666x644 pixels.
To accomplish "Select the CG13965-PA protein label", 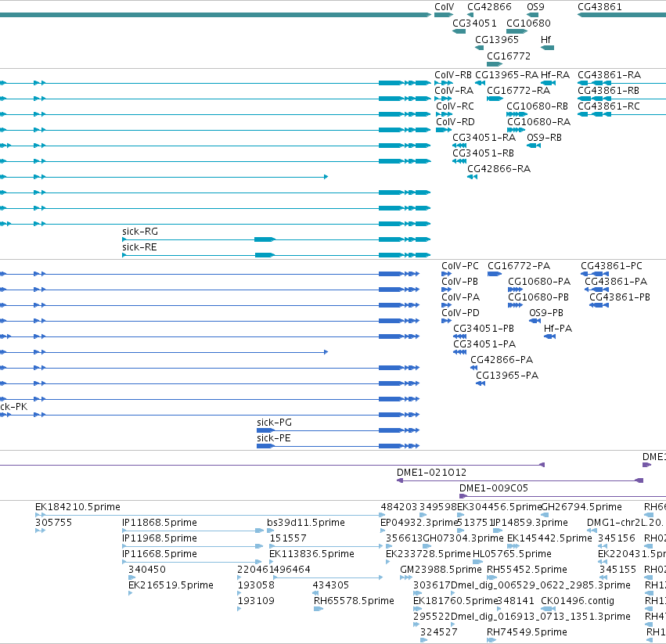I will point(506,376).
